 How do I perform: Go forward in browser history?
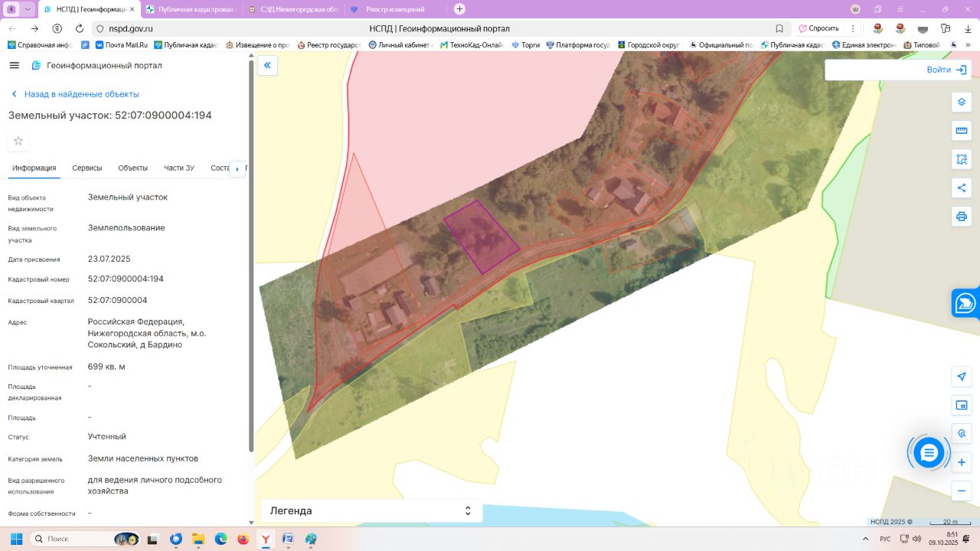point(34,28)
